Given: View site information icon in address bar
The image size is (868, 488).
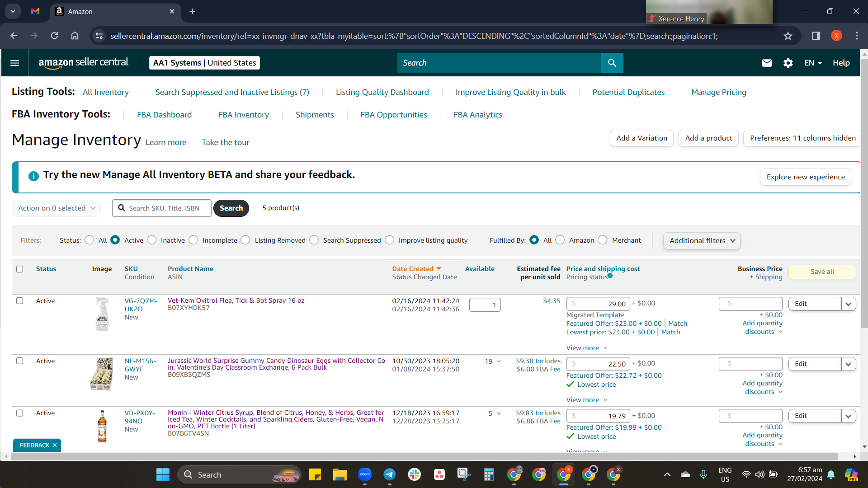Looking at the screenshot, I should 99,36.
